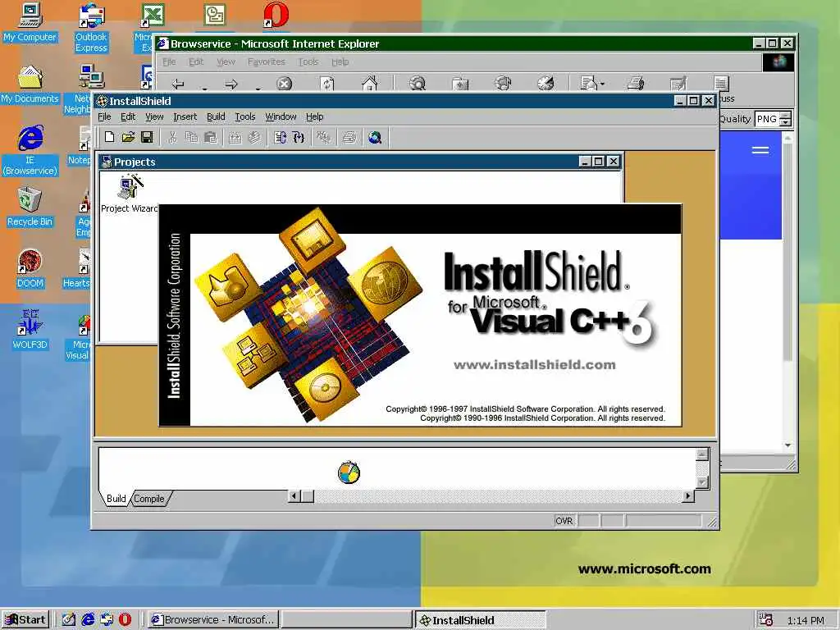The width and height of the screenshot is (840, 630).
Task: Click the Mail icon in Internet Explorer toolbar
Action: pos(589,83)
